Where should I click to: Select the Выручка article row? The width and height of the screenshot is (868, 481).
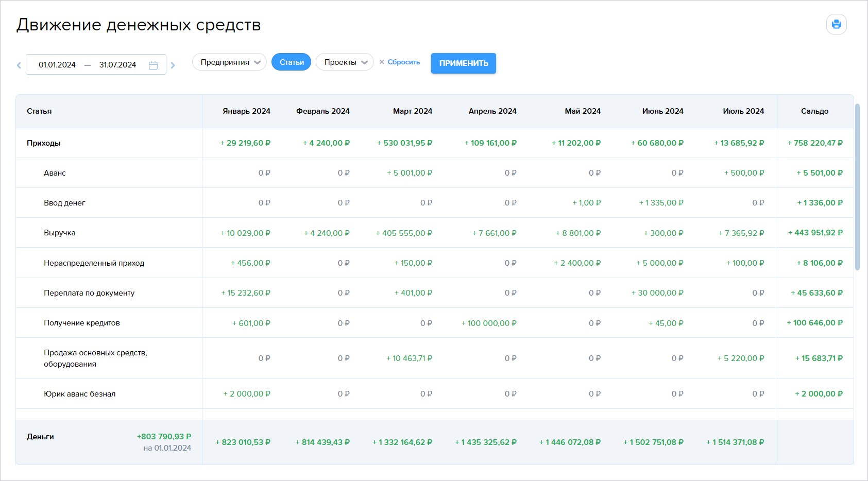click(60, 233)
